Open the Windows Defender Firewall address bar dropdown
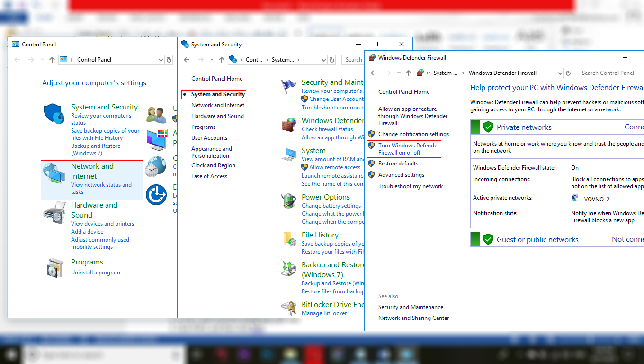644x364 pixels. click(x=560, y=73)
